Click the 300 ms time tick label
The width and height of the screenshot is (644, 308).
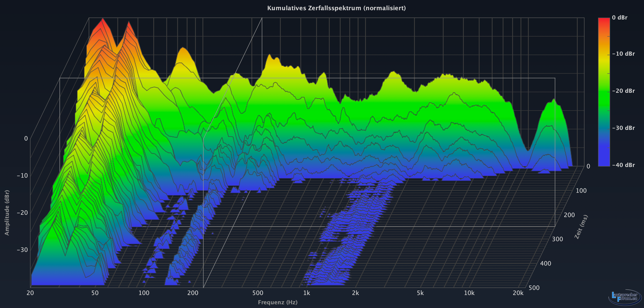(557, 239)
